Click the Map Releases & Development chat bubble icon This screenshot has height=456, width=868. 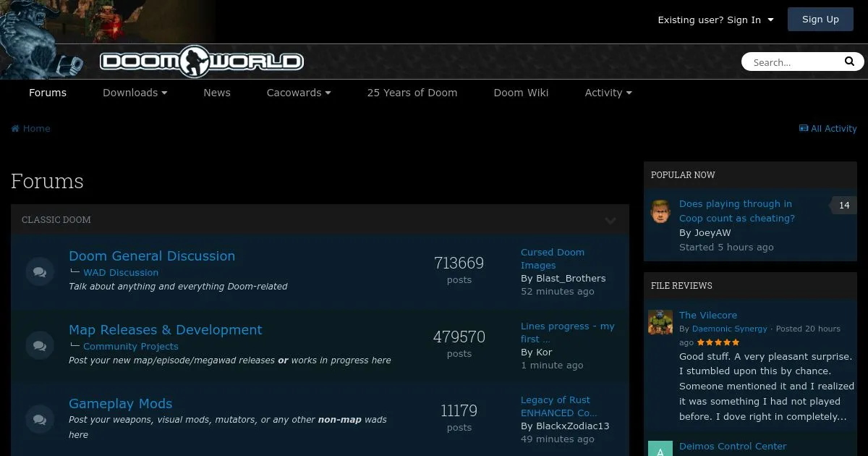pyautogui.click(x=40, y=346)
